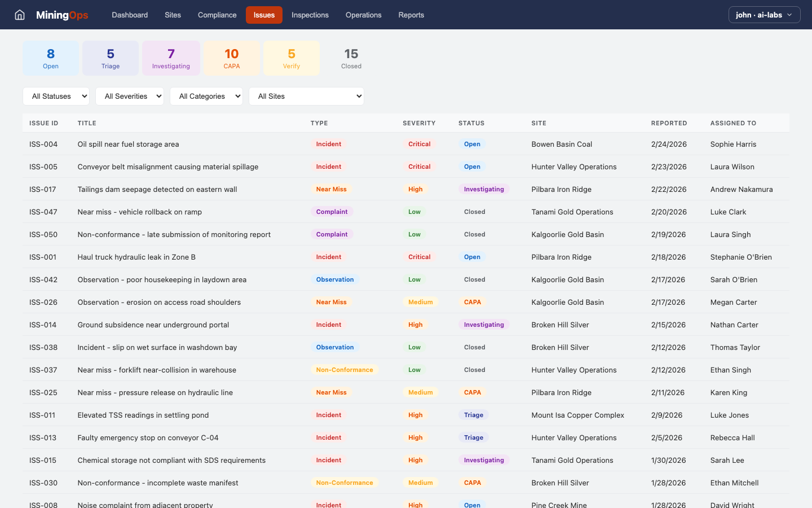Click the Critical badge on ISS-001

[420, 257]
